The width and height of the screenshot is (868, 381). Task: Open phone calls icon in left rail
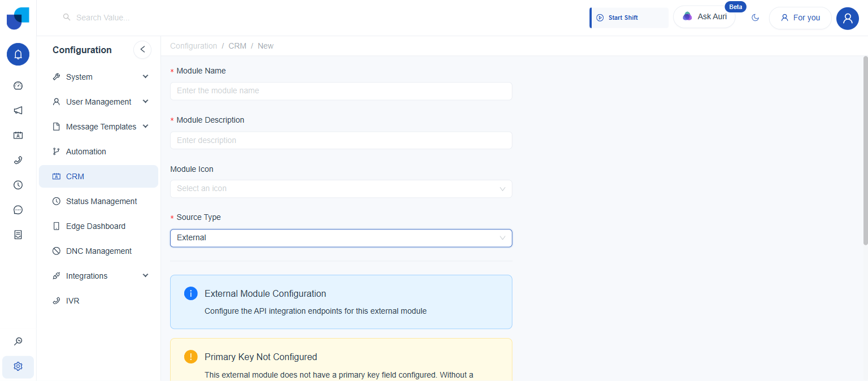coord(18,161)
